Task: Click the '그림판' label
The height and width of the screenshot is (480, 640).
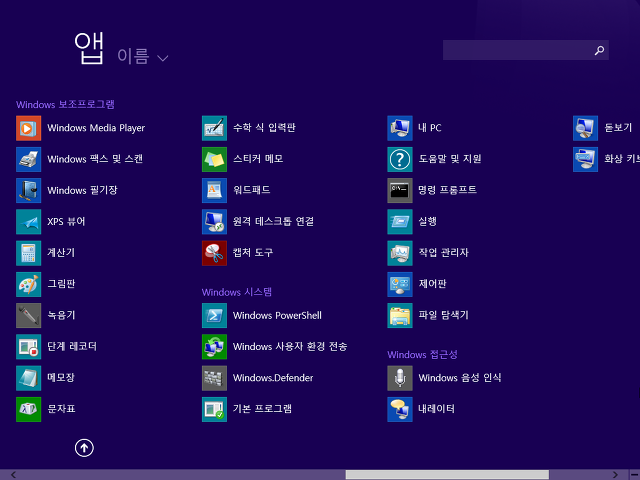Action: coord(61,284)
